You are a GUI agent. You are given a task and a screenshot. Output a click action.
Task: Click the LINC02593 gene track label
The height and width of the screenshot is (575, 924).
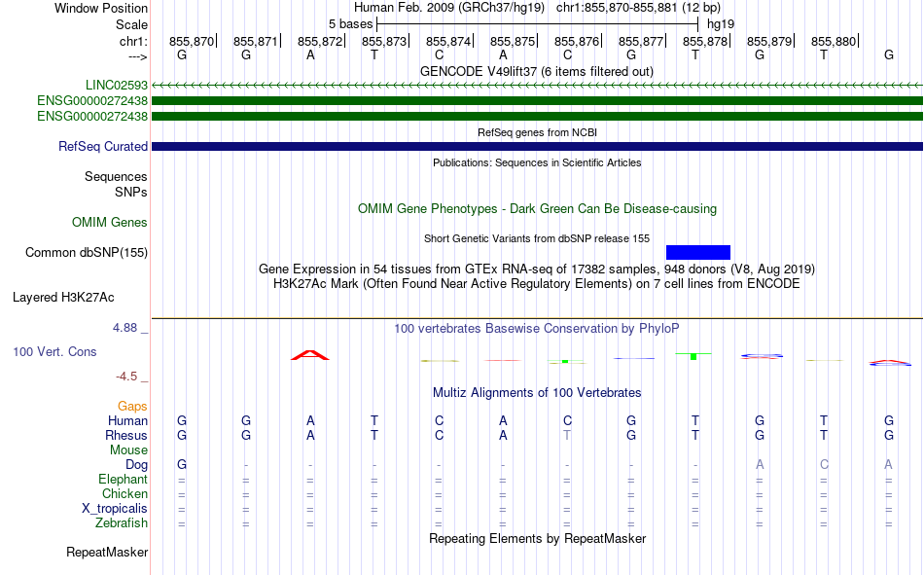[x=117, y=85]
